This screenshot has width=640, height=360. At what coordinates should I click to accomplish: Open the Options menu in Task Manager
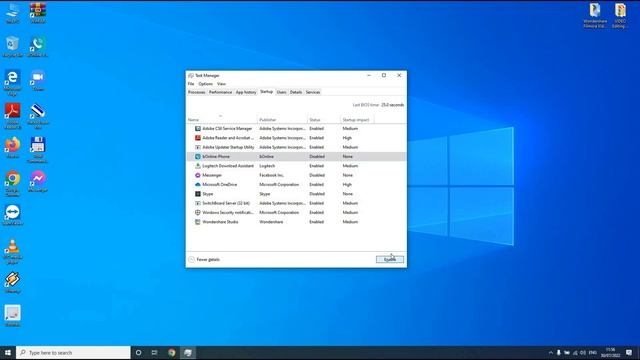[206, 84]
